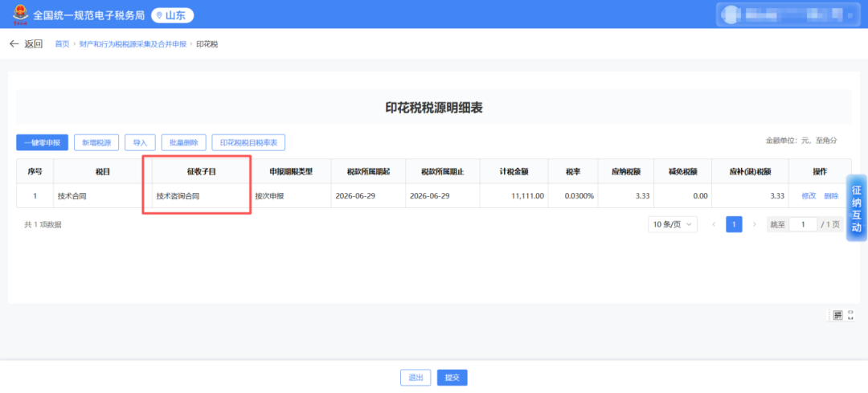Screen dimensions: 868x393
Task: Click the 拼 input method icon
Action: coord(837,315)
